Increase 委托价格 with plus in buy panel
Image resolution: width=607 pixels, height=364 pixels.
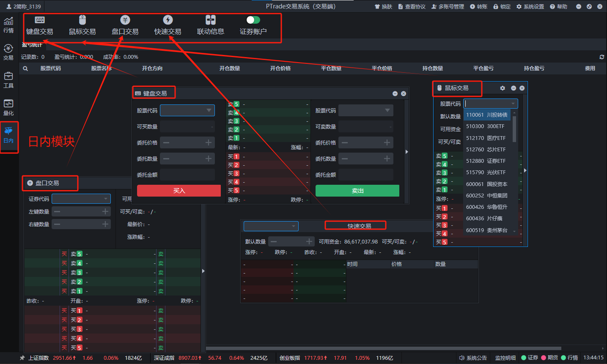point(209,143)
